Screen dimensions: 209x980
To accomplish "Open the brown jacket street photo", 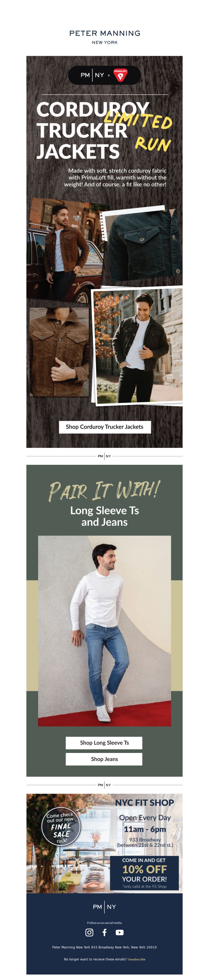I will pos(63,249).
